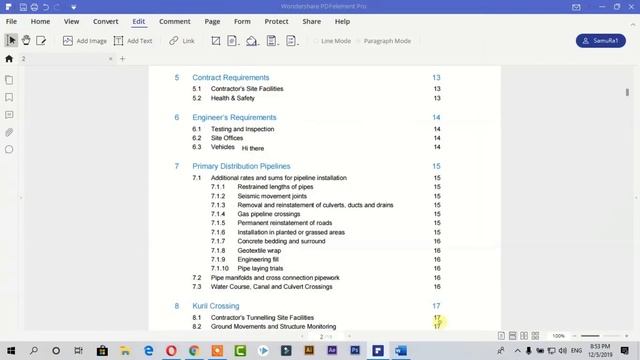Open the Watermark tool dropdown
Viewport: 640px width, 360px height.
232,41
